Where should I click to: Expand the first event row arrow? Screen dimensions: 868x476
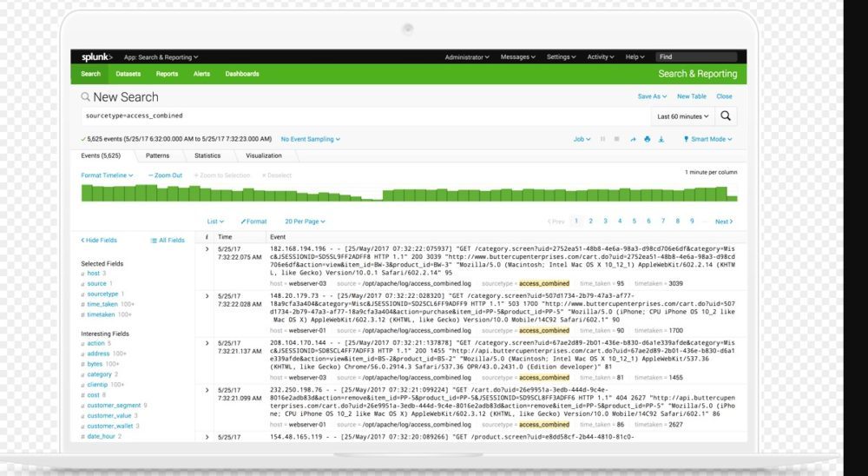[207, 250]
